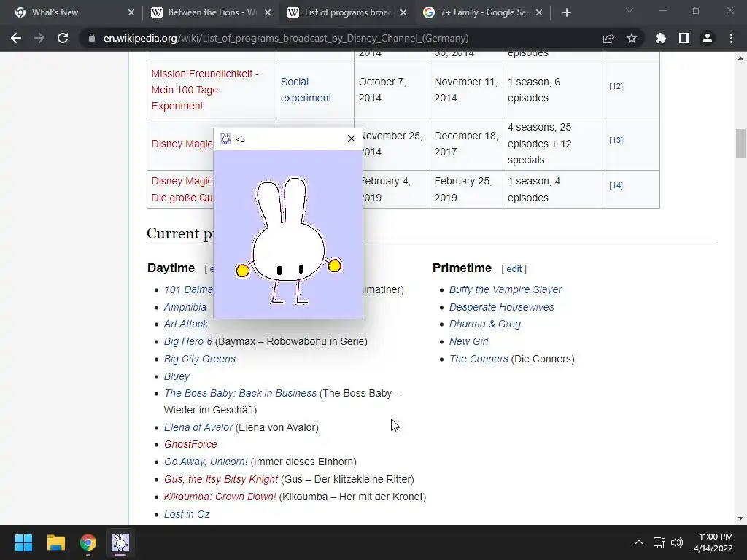Image resolution: width=747 pixels, height=560 pixels.
Task: Close the Between the Lions tab
Action: [x=268, y=12]
